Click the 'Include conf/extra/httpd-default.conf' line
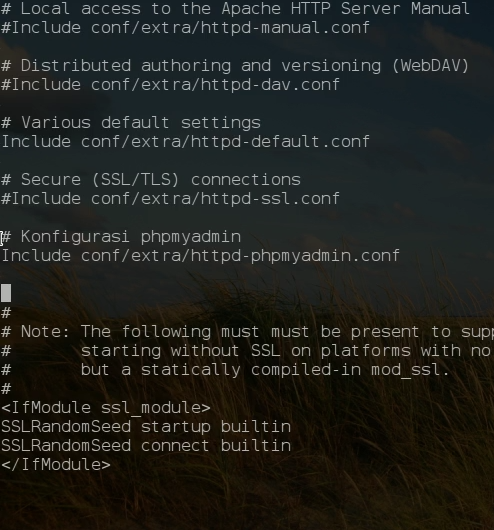 [185, 142]
